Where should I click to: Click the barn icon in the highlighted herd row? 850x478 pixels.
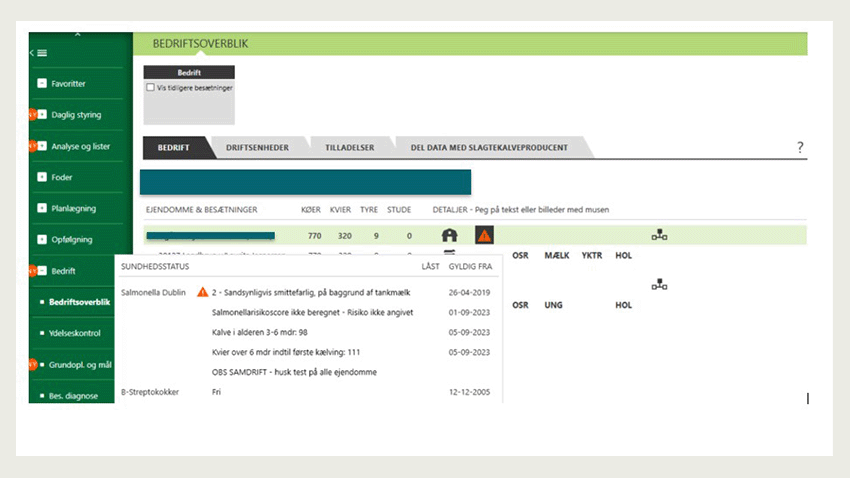(450, 236)
